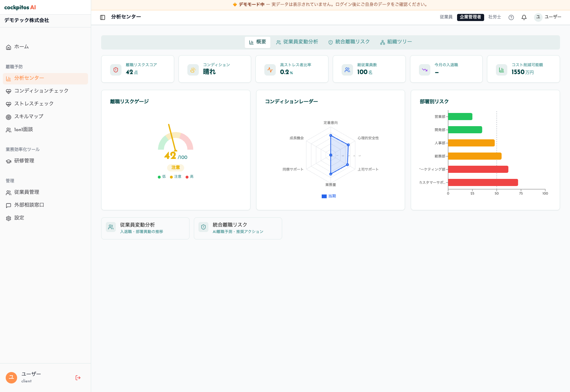Select the 社労士 role toggle
Screen dimensions: 570x392
(494, 17)
